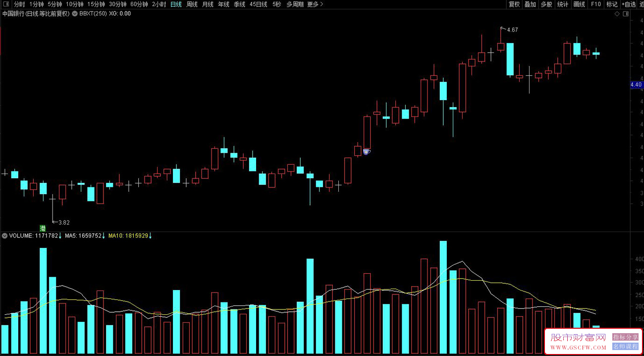Click the VOLUME: 1171782 readout

34,236
